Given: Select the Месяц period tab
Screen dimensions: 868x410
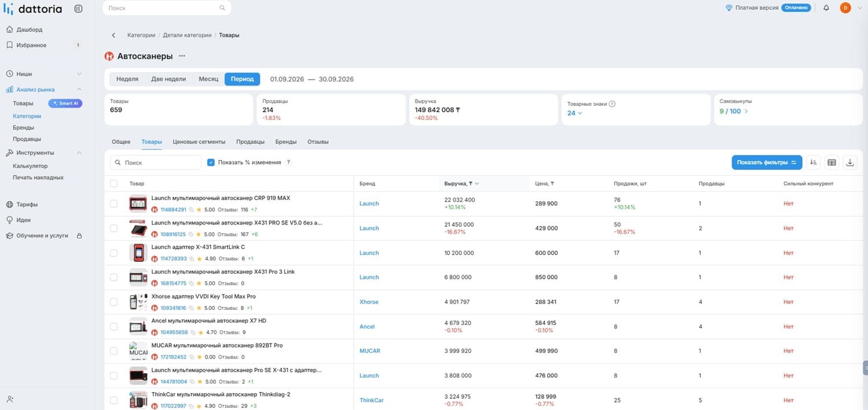Looking at the screenshot, I should [208, 79].
